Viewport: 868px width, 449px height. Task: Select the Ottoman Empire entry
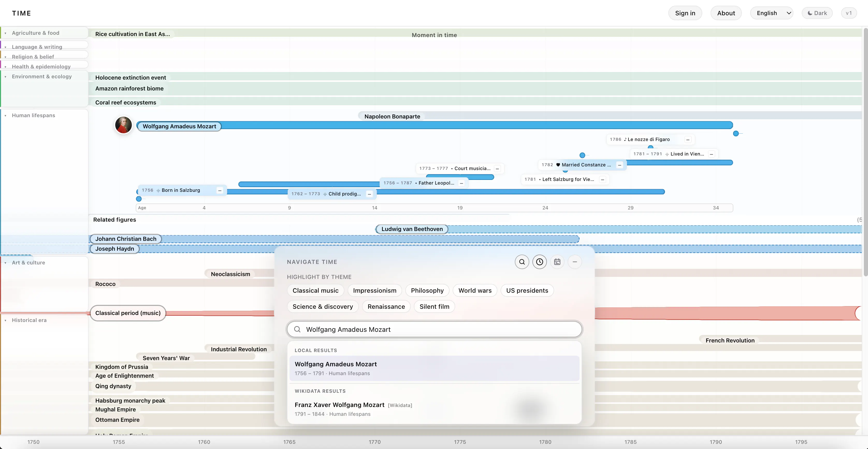coord(117,420)
